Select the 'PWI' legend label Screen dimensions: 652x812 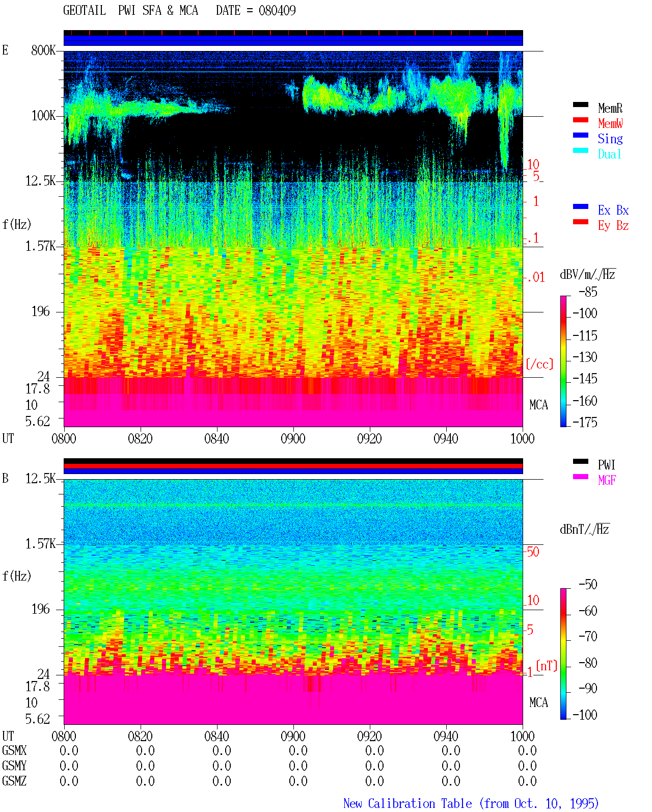pyautogui.click(x=607, y=465)
